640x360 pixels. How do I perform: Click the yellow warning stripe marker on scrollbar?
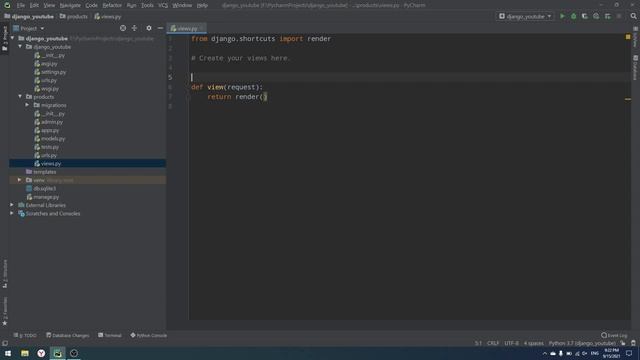[628, 99]
